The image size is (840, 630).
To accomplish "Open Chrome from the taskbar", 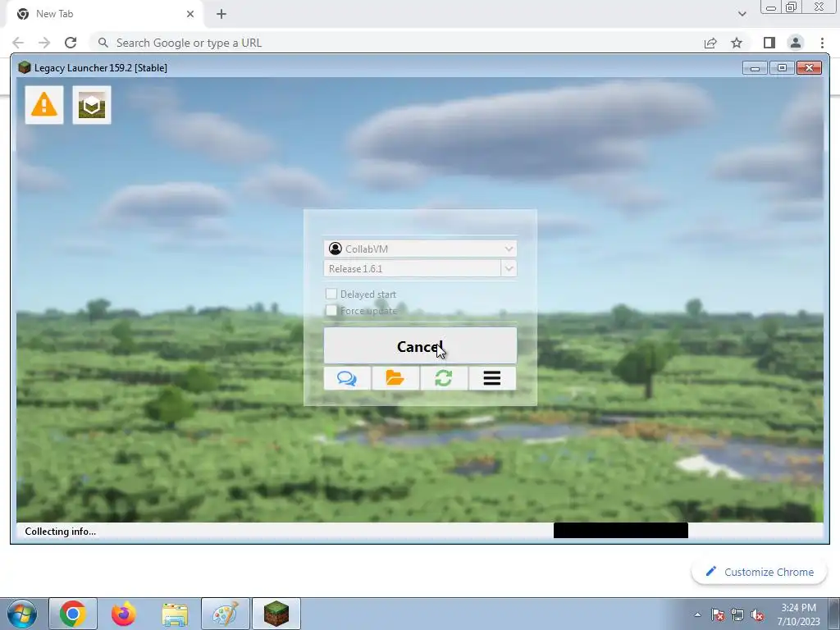I will (x=73, y=614).
